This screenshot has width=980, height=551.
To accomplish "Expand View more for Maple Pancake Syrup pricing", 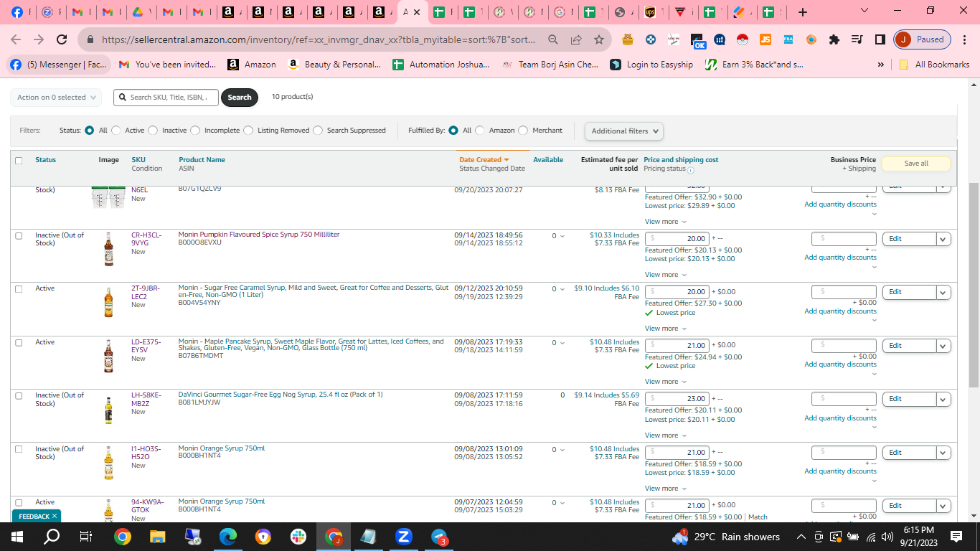I will click(x=665, y=382).
